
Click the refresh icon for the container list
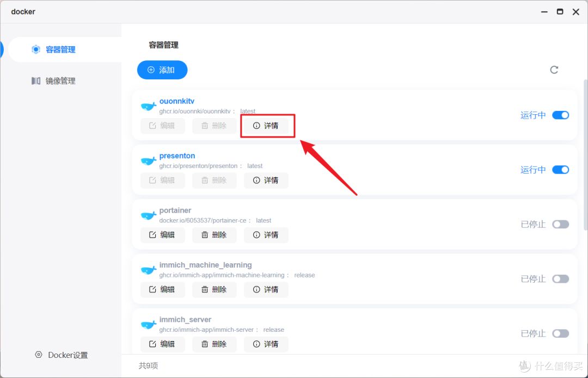click(x=554, y=70)
